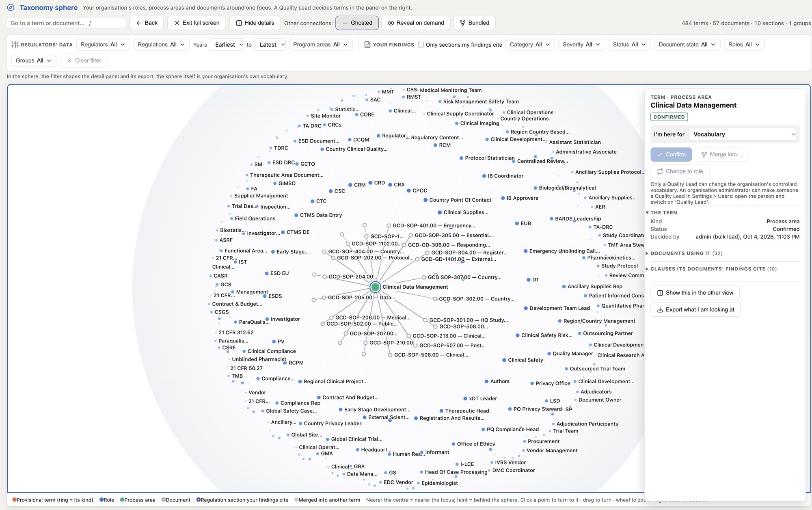Viewport: 812px width, 510px height.
Task: Switch other connections to Reveal on demand
Action: click(416, 23)
